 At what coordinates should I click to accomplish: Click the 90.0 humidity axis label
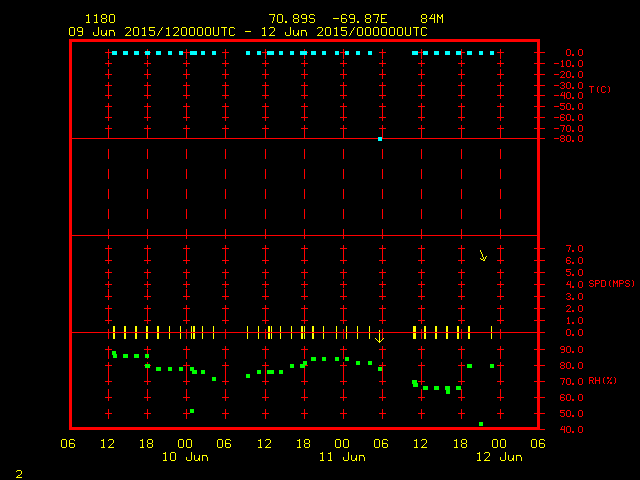tap(571, 350)
